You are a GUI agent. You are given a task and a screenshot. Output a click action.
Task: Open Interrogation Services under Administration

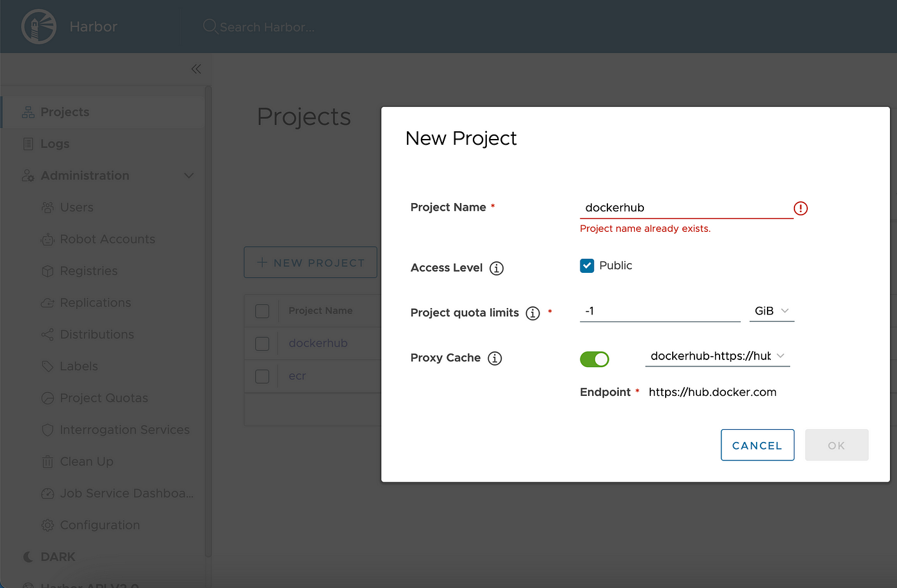click(x=125, y=430)
